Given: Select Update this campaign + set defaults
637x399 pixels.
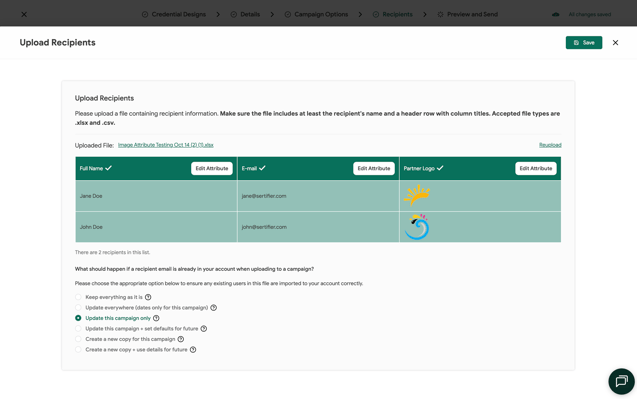Looking at the screenshot, I should [78, 329].
